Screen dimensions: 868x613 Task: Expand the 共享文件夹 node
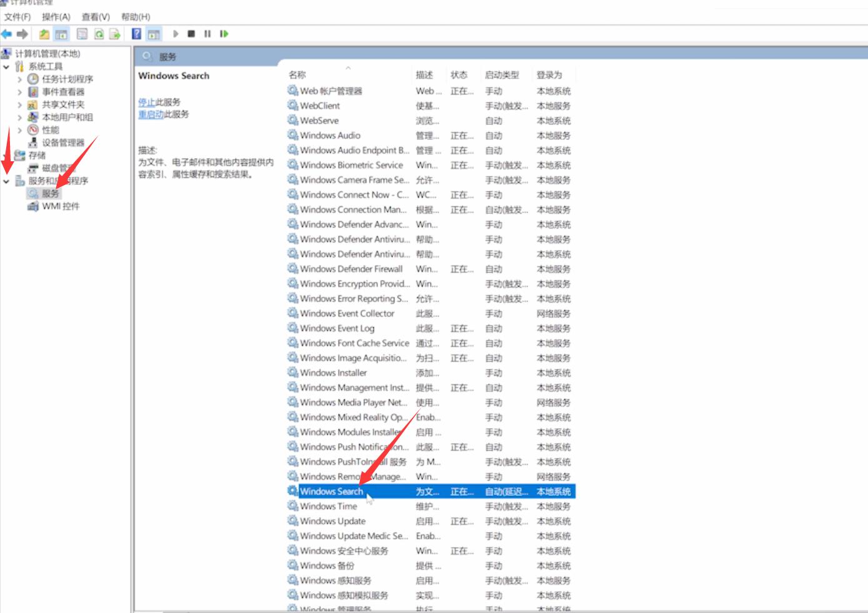coord(19,104)
